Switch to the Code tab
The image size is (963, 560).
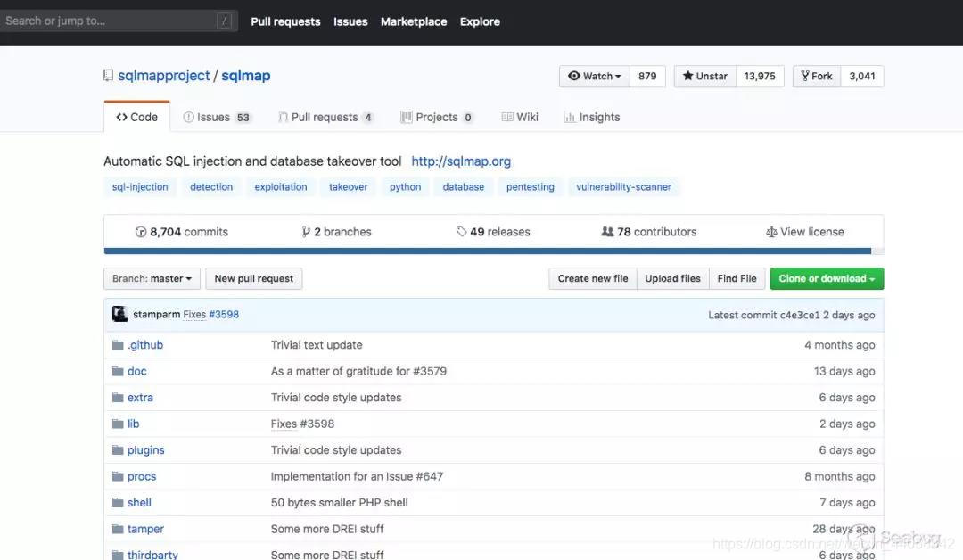click(x=137, y=118)
